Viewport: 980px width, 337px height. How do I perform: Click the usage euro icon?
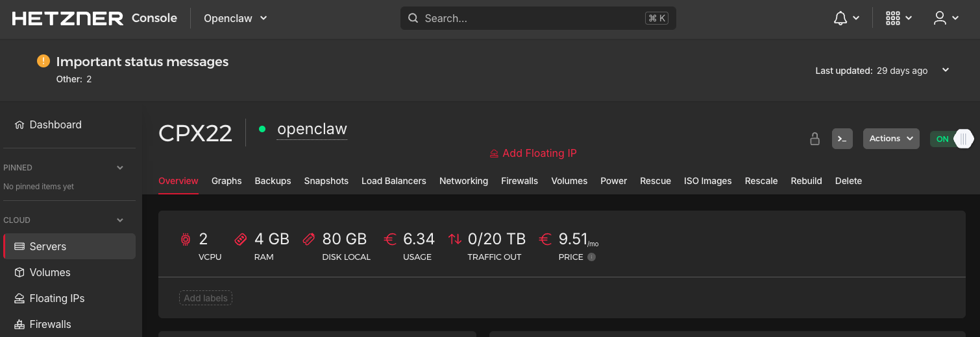tap(389, 239)
